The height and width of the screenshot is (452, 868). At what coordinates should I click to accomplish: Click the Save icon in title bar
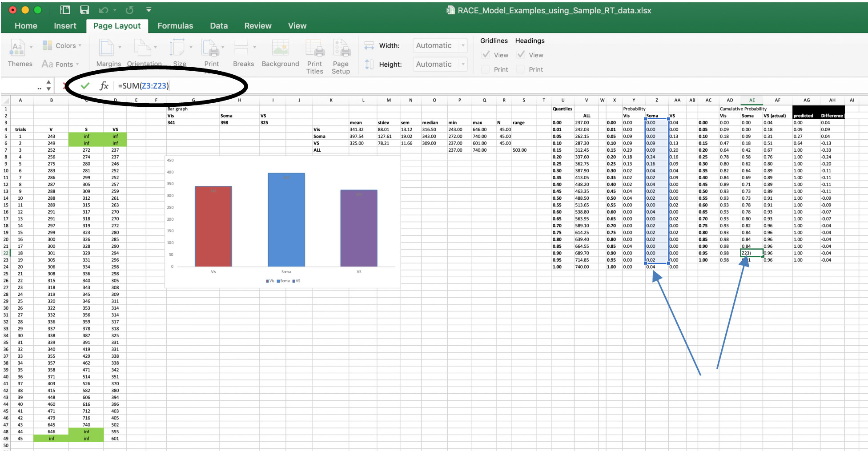coord(84,10)
